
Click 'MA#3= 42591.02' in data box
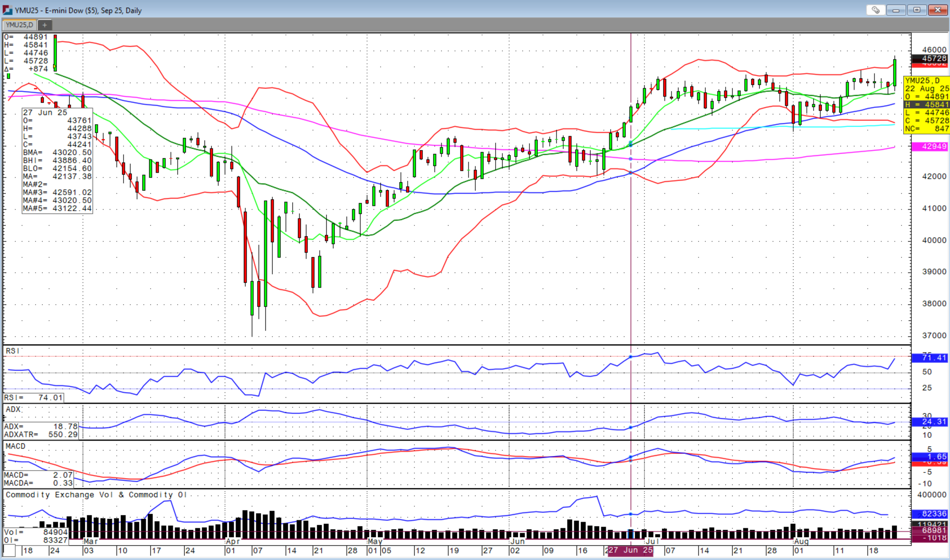(57, 193)
